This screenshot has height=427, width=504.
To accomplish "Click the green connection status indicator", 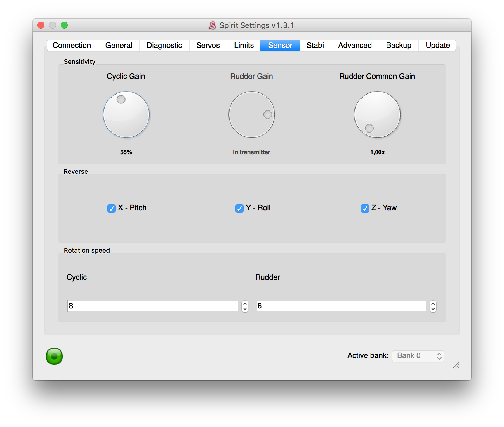I will click(x=54, y=356).
